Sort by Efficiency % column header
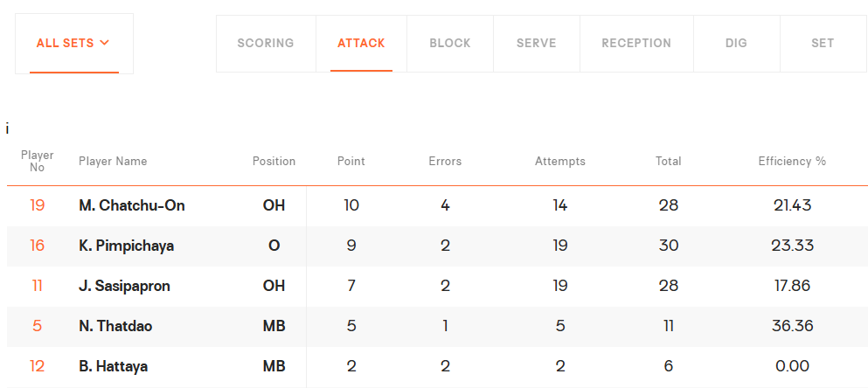 tap(792, 161)
